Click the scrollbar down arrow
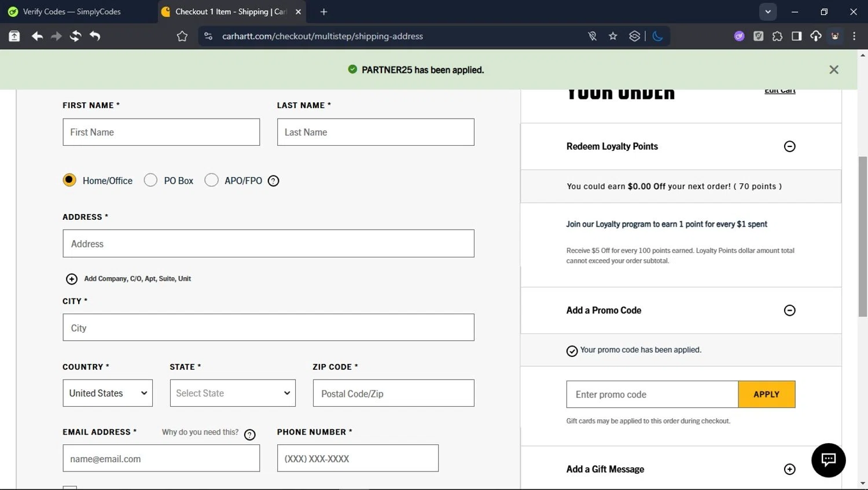This screenshot has width=868, height=490. [x=863, y=484]
